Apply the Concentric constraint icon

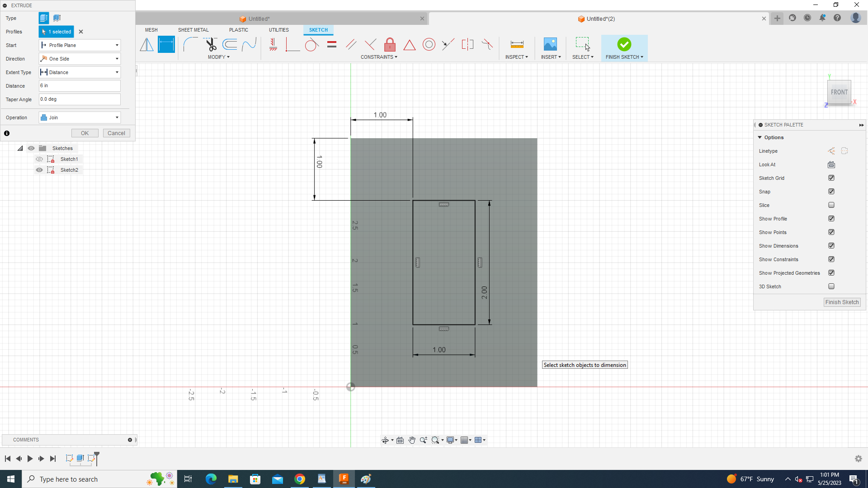tap(429, 44)
